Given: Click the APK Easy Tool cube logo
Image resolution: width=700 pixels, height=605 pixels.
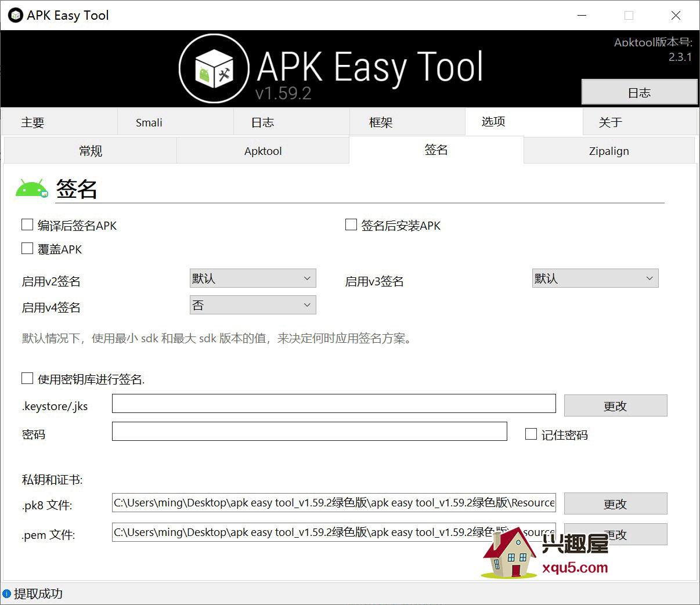Looking at the screenshot, I should pyautogui.click(x=214, y=68).
